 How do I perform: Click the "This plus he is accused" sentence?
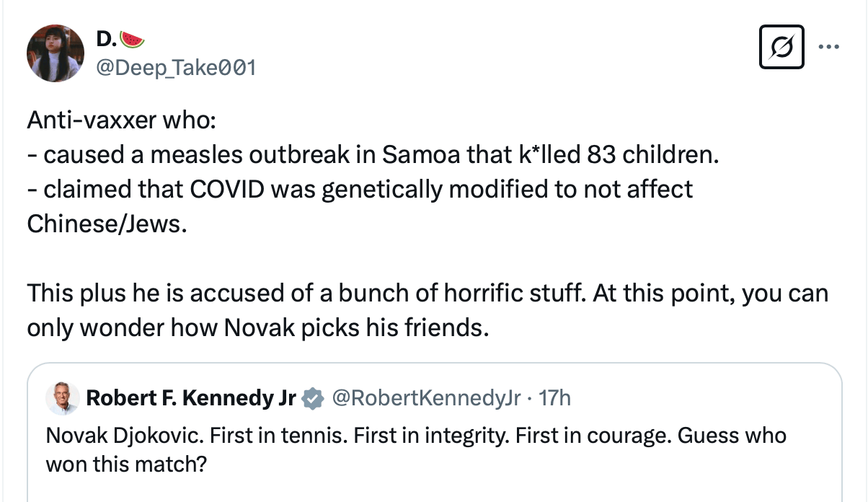pos(427,294)
